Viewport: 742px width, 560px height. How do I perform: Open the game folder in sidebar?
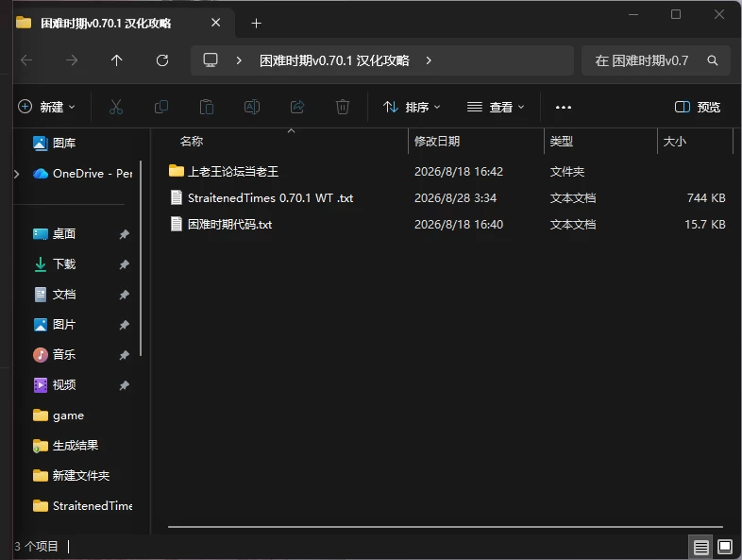[59, 416]
